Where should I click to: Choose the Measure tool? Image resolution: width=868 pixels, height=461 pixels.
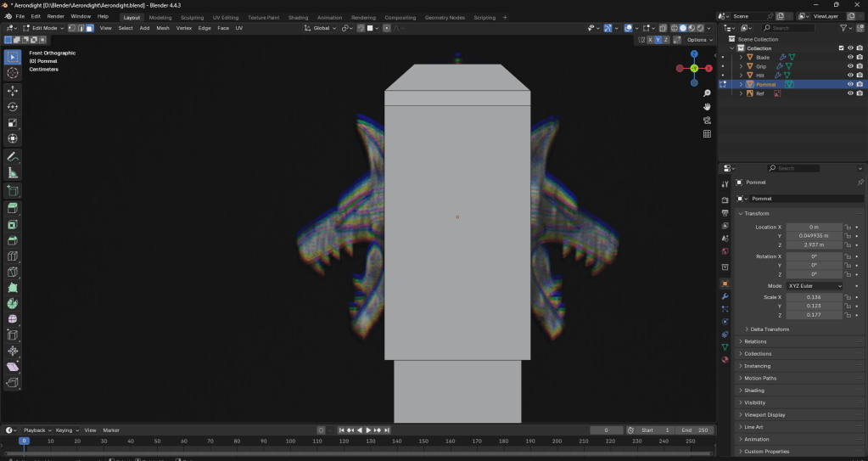click(13, 173)
